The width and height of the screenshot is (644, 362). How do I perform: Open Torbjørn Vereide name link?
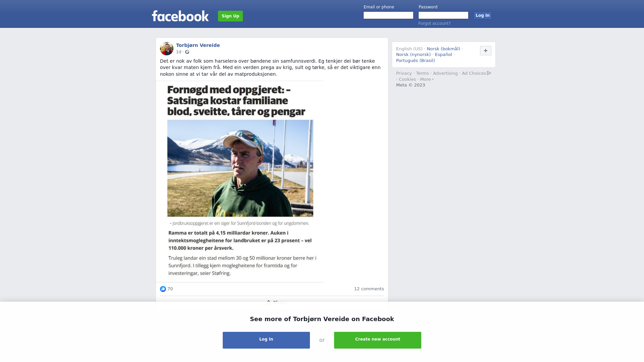click(x=198, y=45)
